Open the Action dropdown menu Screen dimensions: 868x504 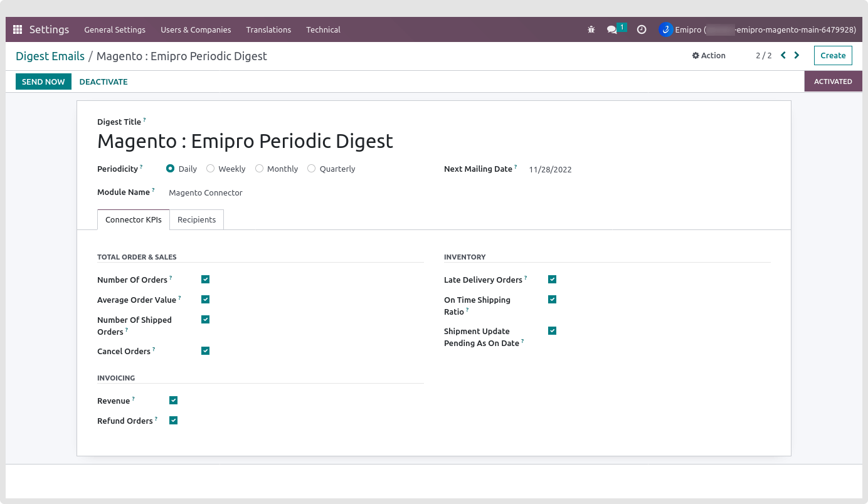coord(709,55)
